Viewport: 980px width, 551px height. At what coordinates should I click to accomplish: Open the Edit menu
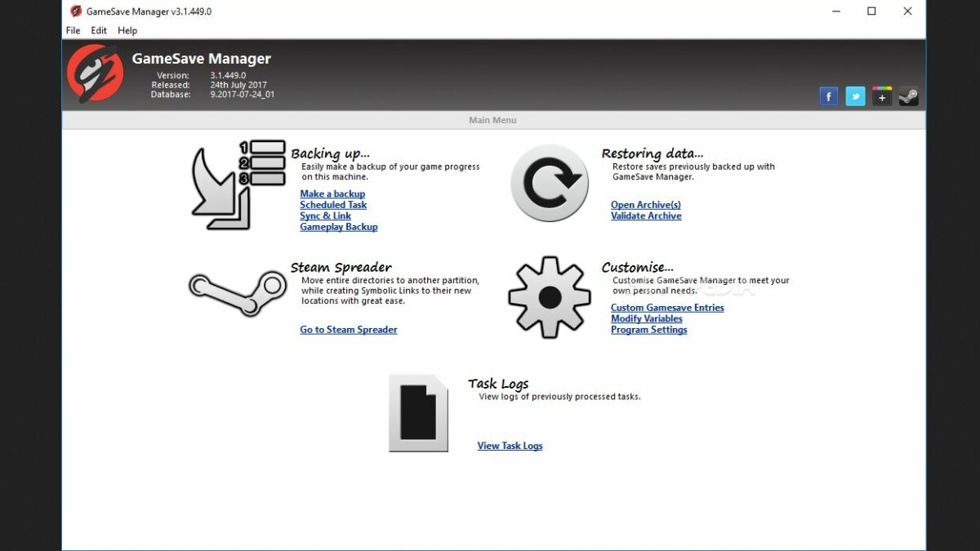coord(98,30)
